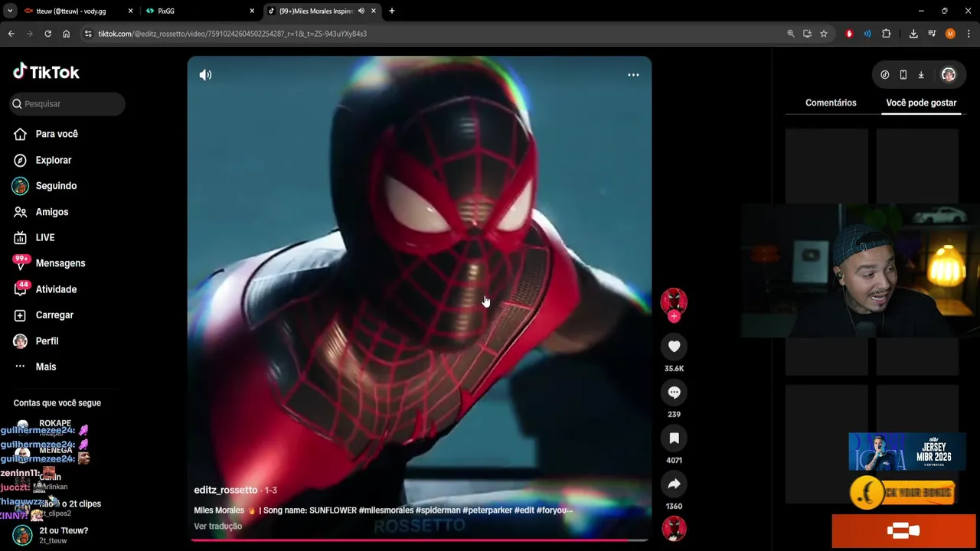
Task: Seek on the video progress bar
Action: click(420, 540)
